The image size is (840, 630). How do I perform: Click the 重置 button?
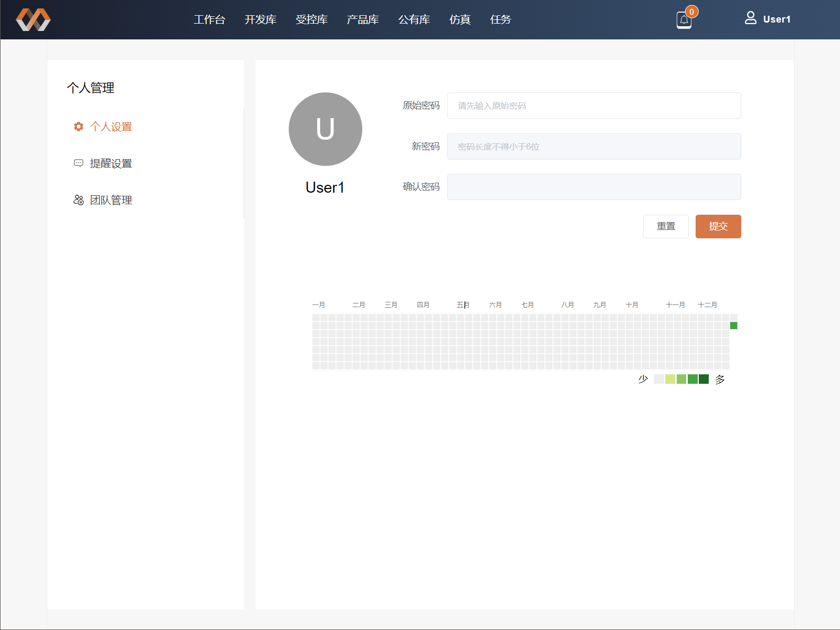point(666,226)
